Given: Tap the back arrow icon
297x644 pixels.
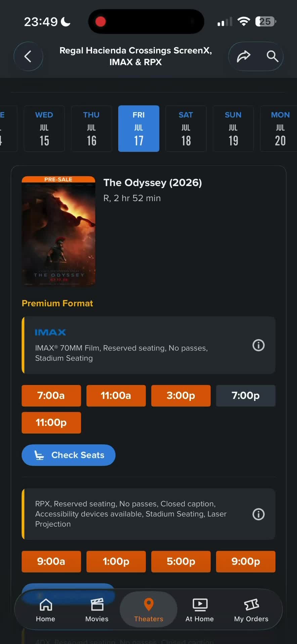Looking at the screenshot, I should [28, 56].
